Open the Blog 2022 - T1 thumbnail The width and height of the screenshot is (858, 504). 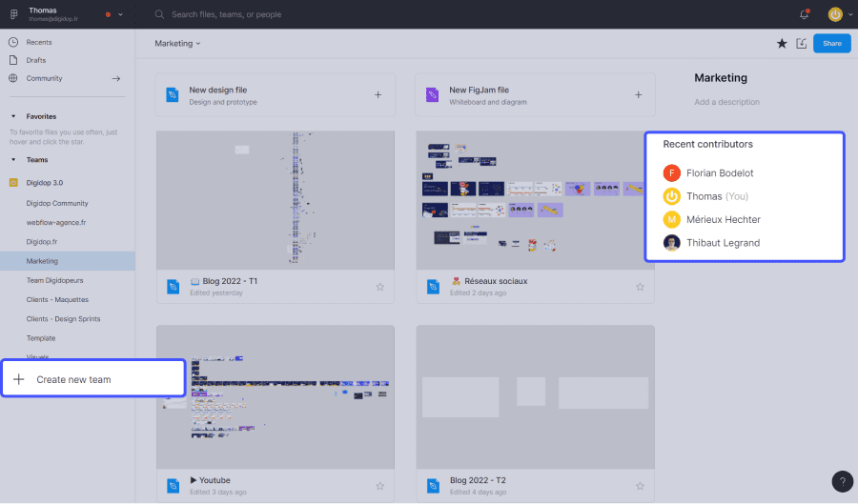pos(276,200)
